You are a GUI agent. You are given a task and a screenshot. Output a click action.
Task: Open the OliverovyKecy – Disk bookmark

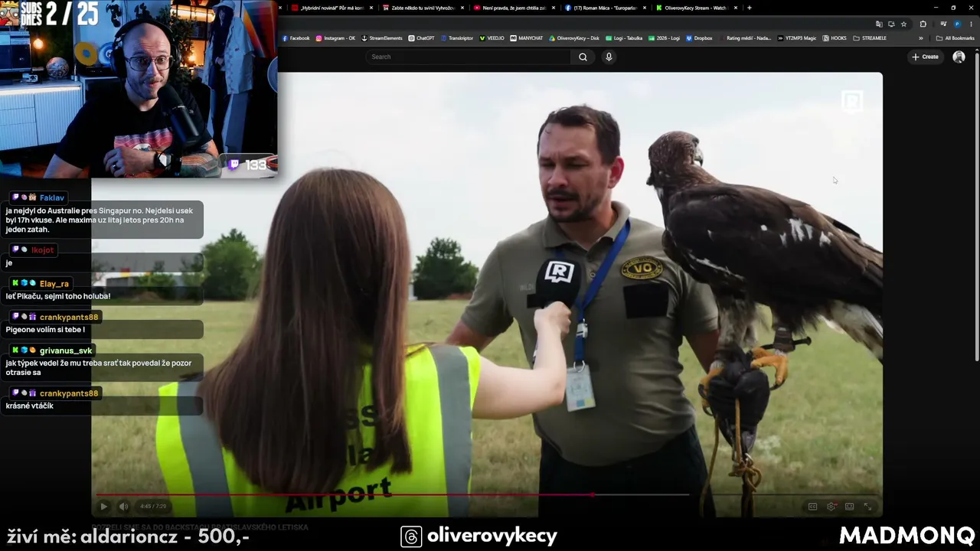573,38
